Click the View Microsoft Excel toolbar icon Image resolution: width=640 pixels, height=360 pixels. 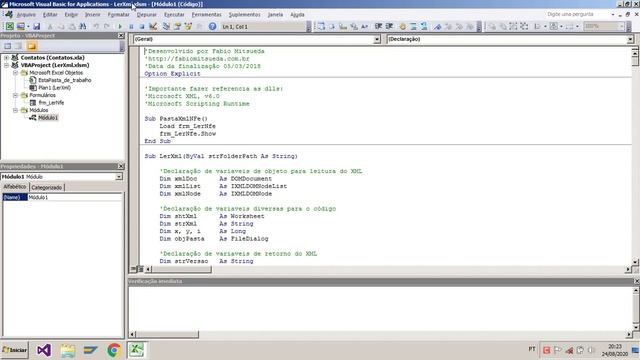point(9,27)
